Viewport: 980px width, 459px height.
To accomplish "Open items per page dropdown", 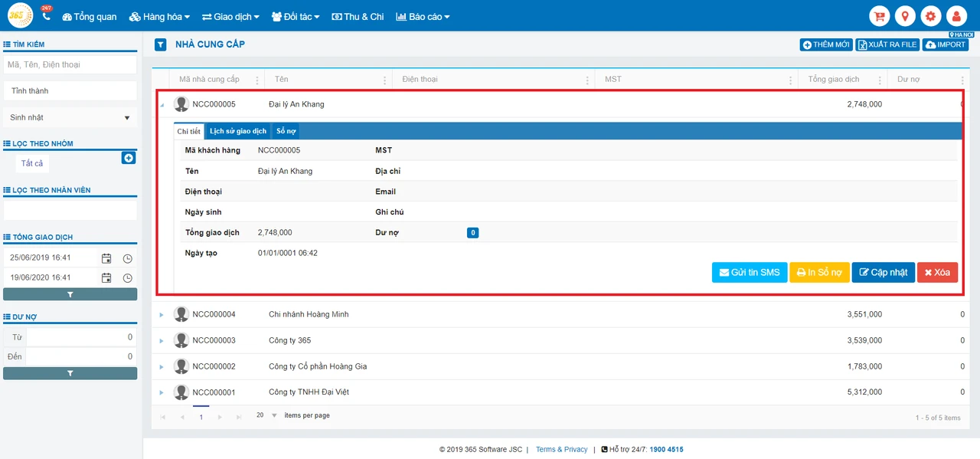I will (266, 415).
